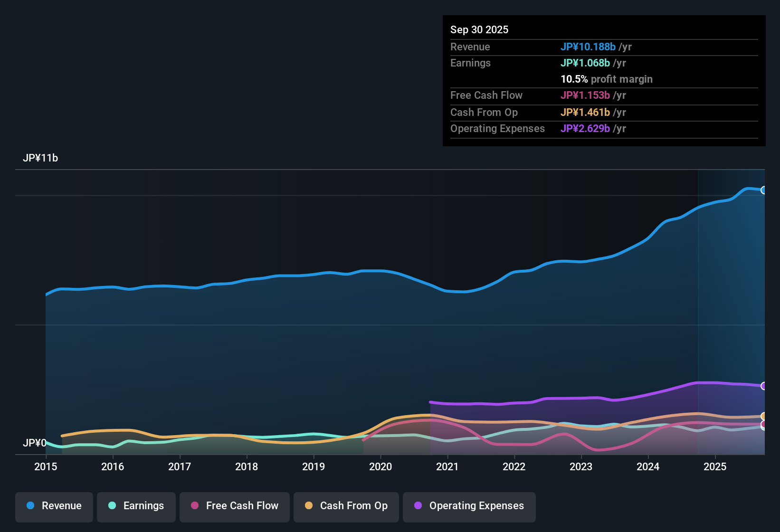Select the 2020 year label on the axis

tap(380, 467)
